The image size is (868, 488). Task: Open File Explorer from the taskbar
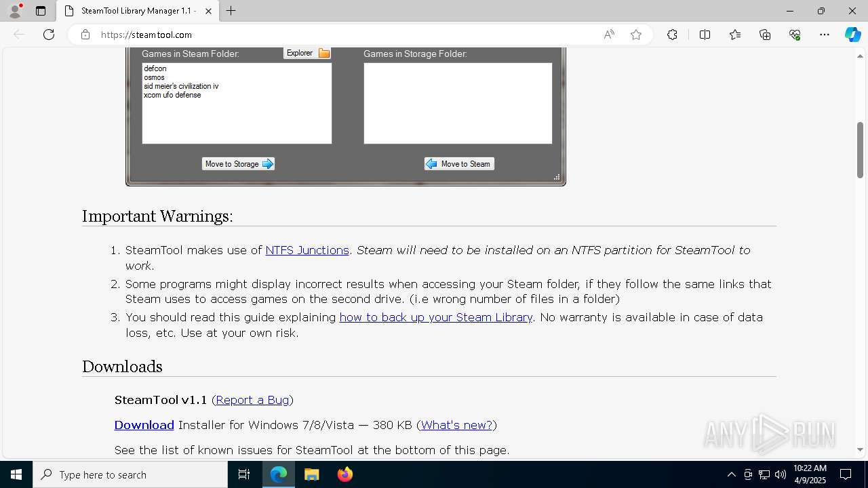coord(311,474)
